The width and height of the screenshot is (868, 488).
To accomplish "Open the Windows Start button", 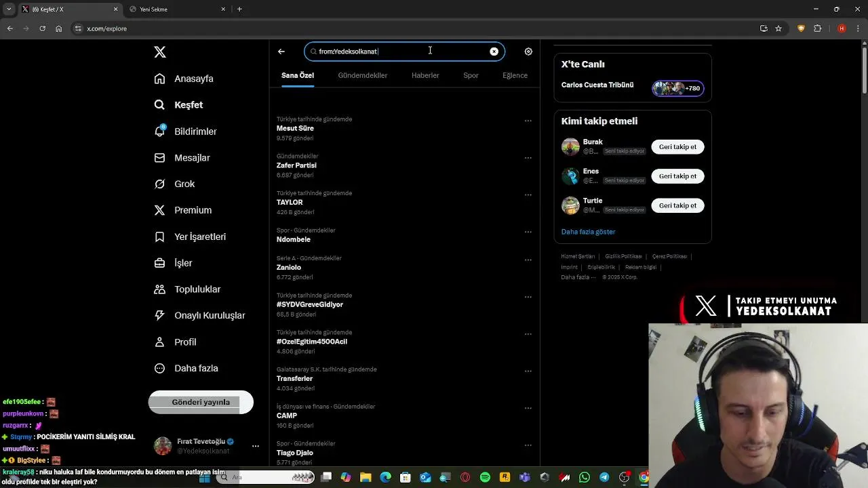I will click(x=205, y=478).
